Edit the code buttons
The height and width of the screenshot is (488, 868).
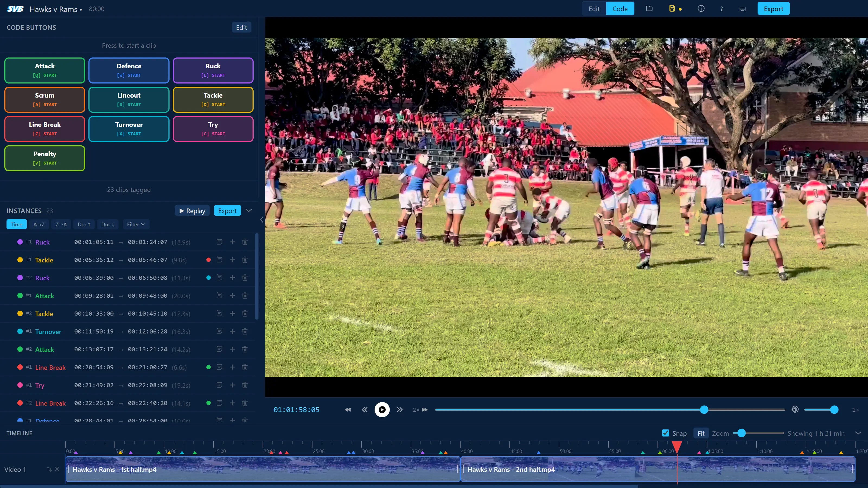click(241, 27)
